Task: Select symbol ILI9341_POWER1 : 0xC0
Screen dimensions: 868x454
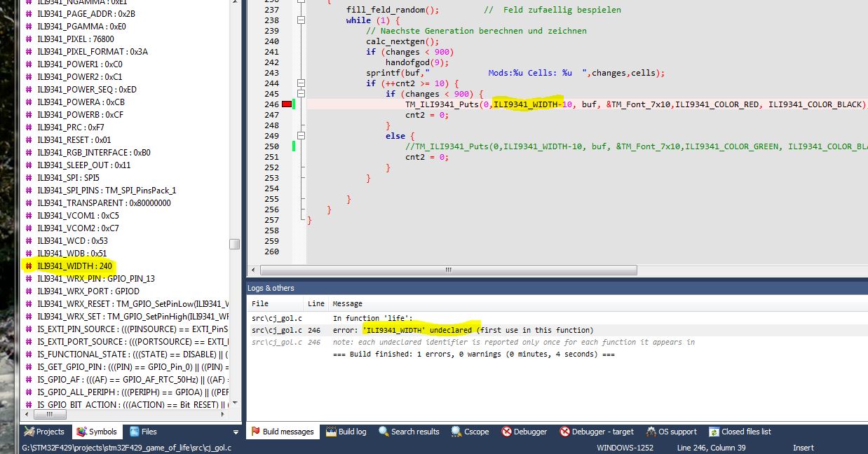Action: tap(80, 64)
